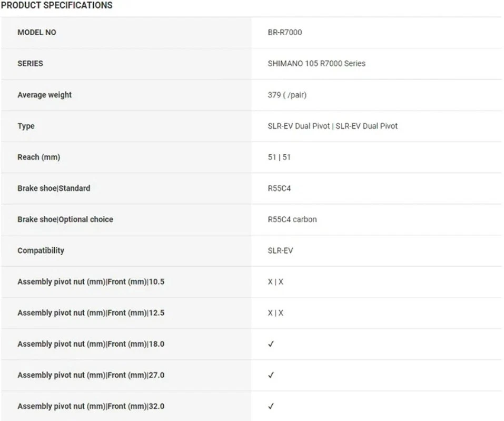Image resolution: width=504 pixels, height=421 pixels.
Task: Click the checkmark in the 18.0 pivot nut row
Action: coord(271,344)
